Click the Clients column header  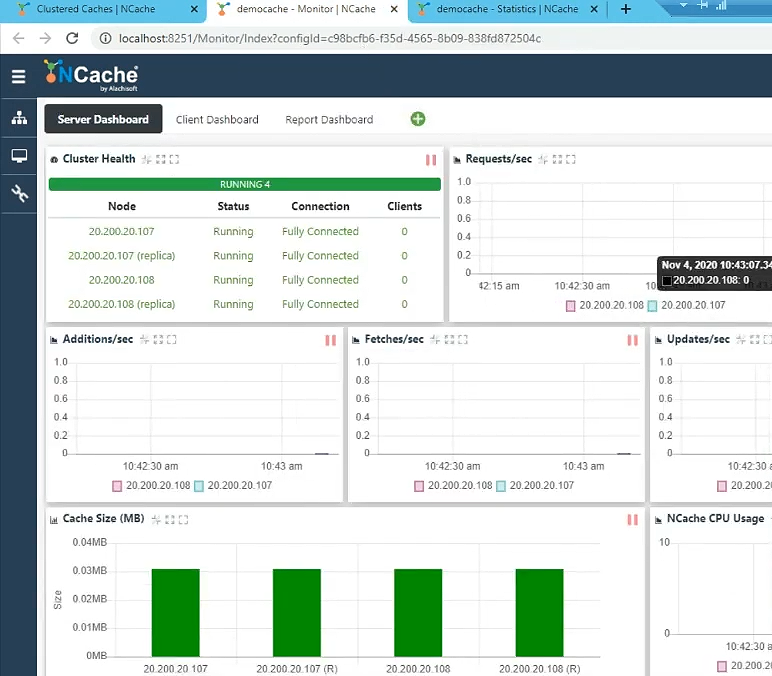405,206
